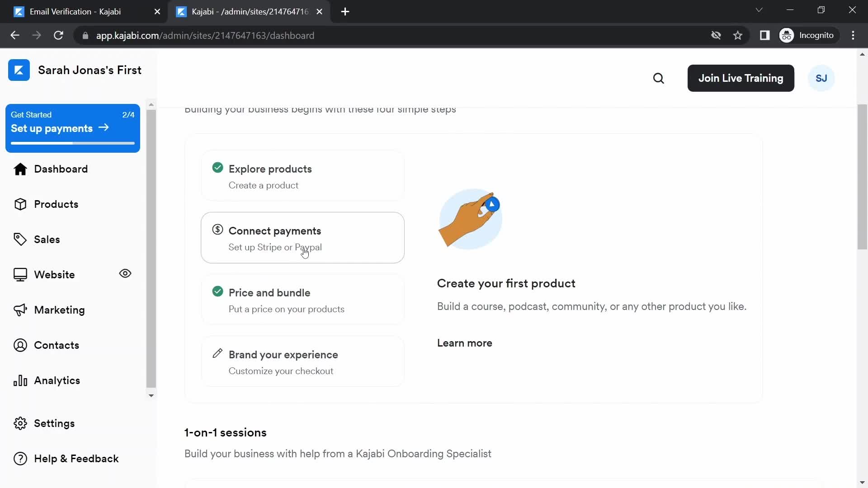
Task: Open the Contacts person icon
Action: pyautogui.click(x=20, y=345)
